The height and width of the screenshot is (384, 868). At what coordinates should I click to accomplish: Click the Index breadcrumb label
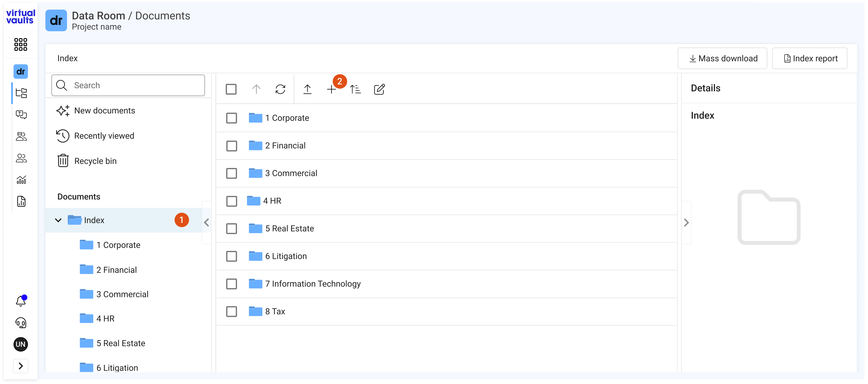click(67, 58)
